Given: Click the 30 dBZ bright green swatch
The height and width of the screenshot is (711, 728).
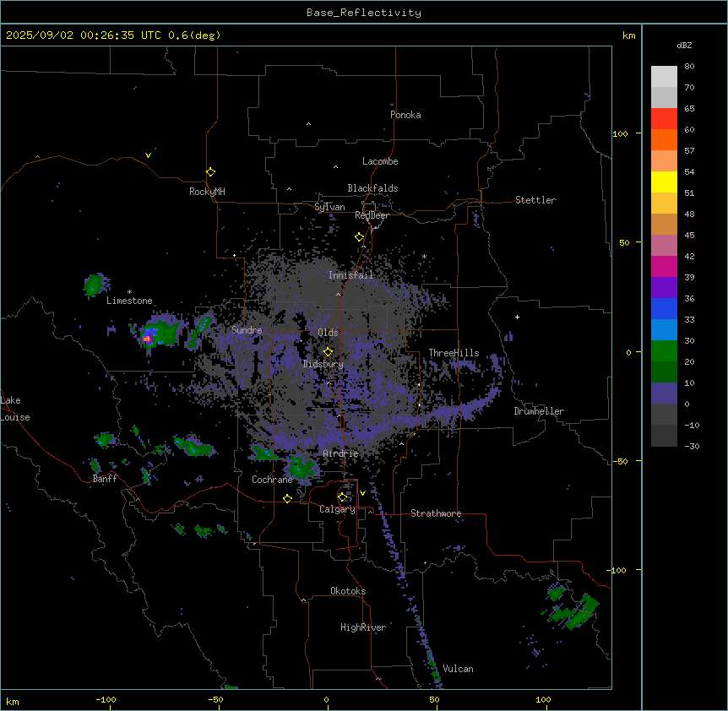Looking at the screenshot, I should (x=664, y=351).
